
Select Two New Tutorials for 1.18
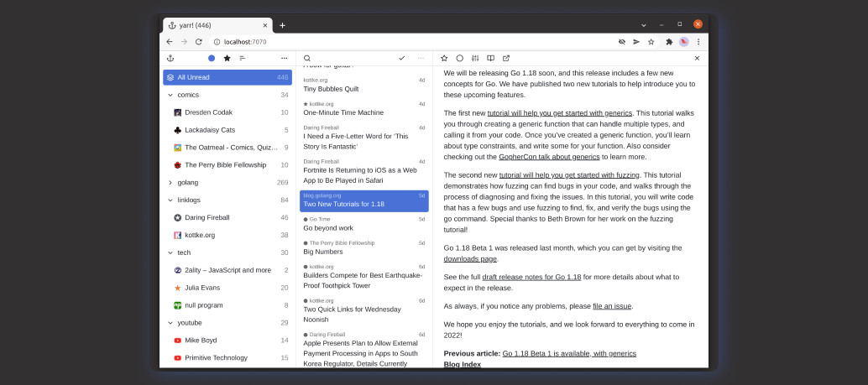[364, 200]
